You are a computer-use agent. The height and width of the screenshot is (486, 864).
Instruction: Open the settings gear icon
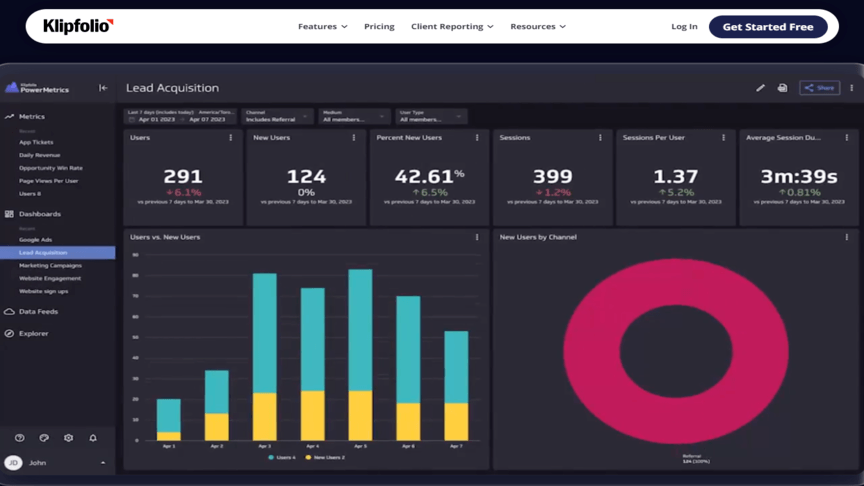pos(68,438)
